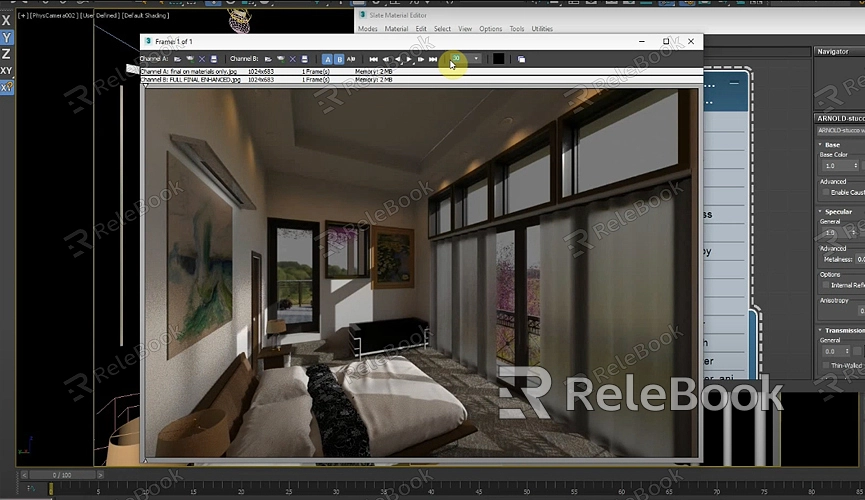Screen dimensions: 865x500
Task: Open last rendered image in Channel B
Action: pyautogui.click(x=281, y=59)
